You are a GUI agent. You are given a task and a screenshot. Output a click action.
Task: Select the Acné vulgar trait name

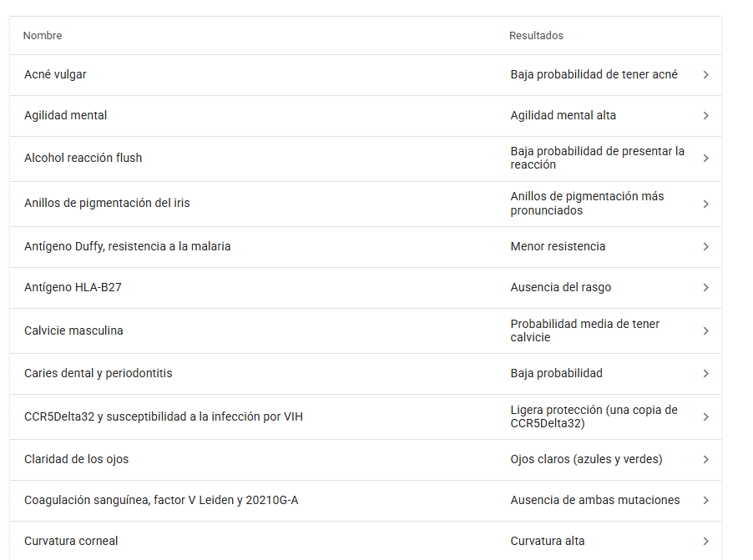click(55, 75)
